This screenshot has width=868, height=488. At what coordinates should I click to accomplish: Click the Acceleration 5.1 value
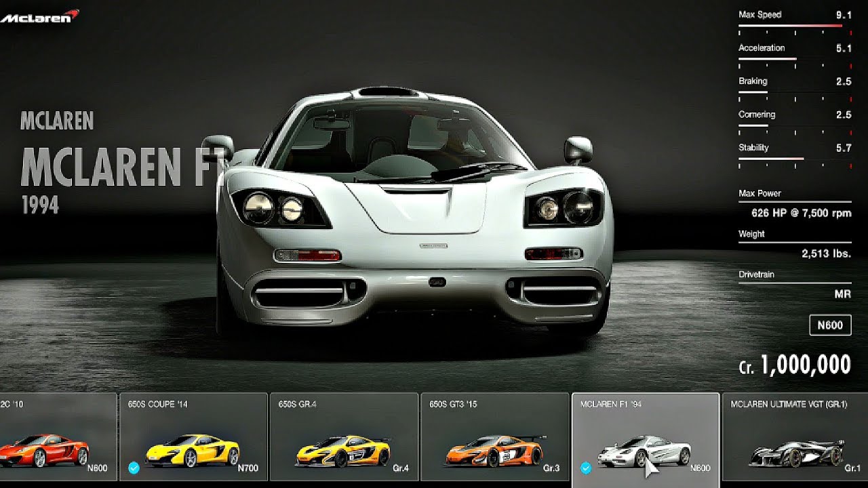click(x=844, y=48)
